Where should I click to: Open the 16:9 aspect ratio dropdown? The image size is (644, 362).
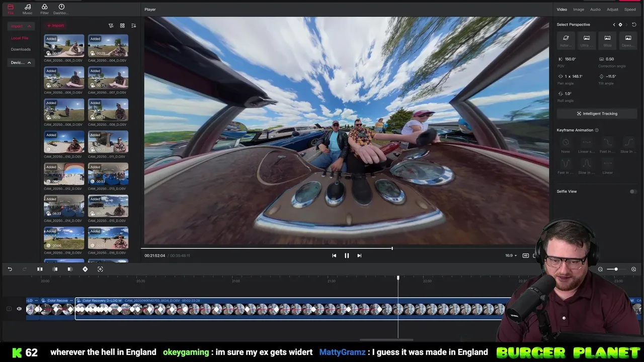[x=511, y=255]
